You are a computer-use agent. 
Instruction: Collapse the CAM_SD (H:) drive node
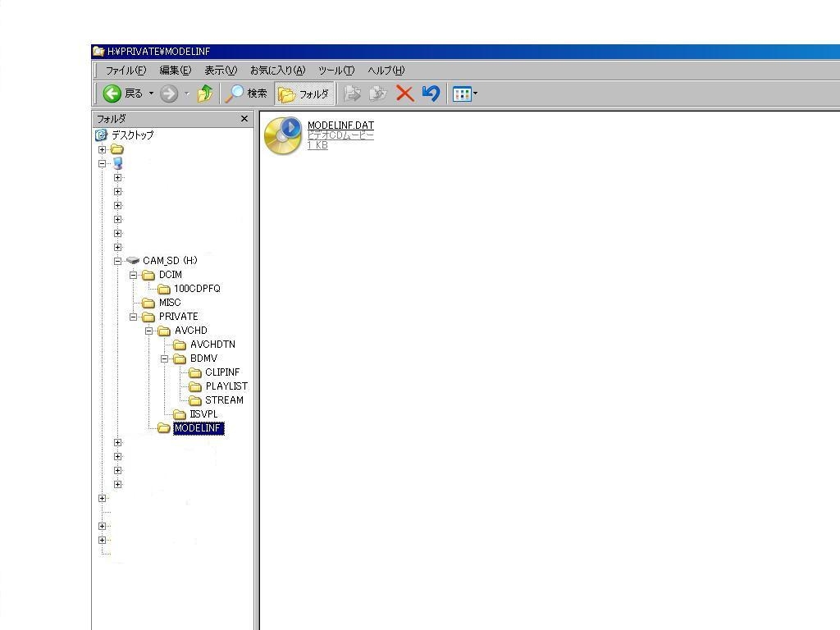[x=118, y=262]
